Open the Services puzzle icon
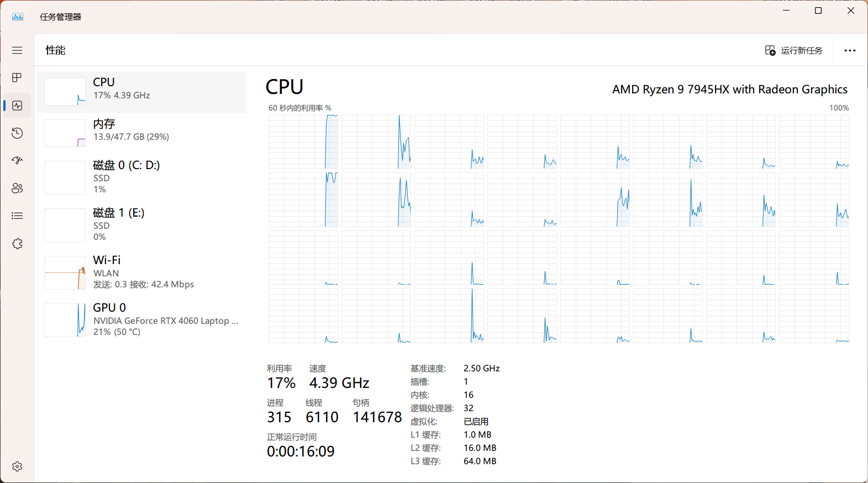The image size is (868, 483). 17,244
